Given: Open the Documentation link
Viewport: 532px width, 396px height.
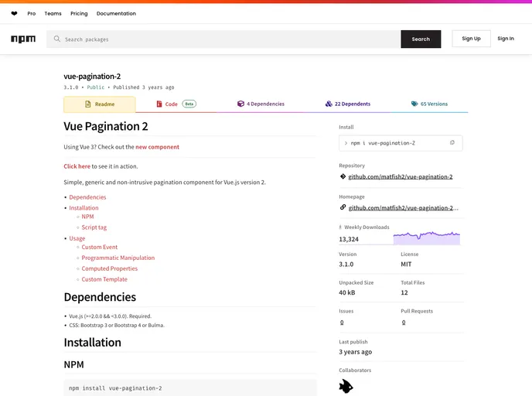Looking at the screenshot, I should [x=116, y=14].
